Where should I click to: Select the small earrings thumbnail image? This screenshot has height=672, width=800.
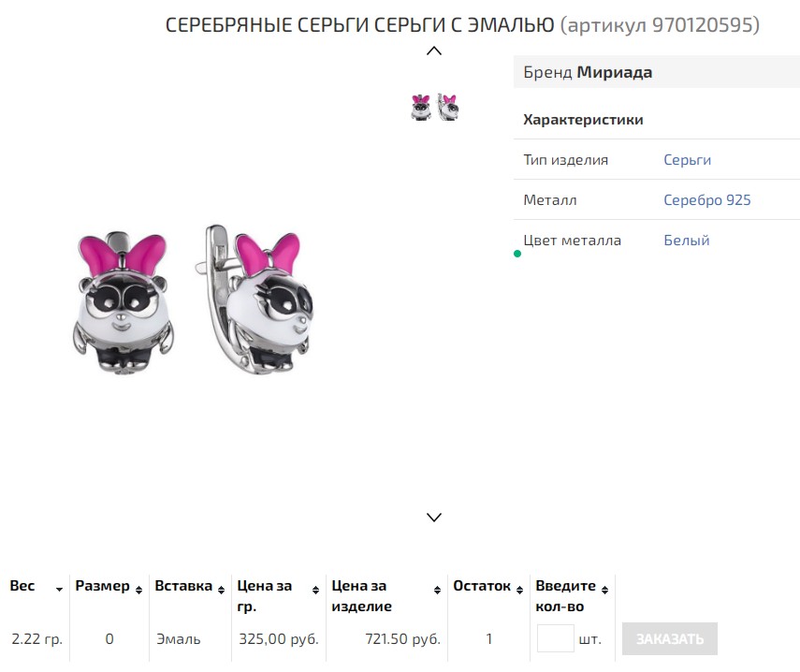pos(434,108)
